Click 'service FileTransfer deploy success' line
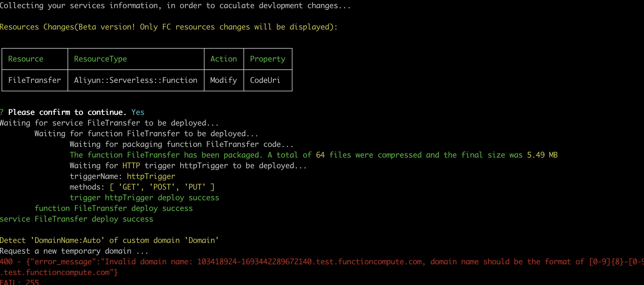Viewport: 644px width, 285px height. 77,219
